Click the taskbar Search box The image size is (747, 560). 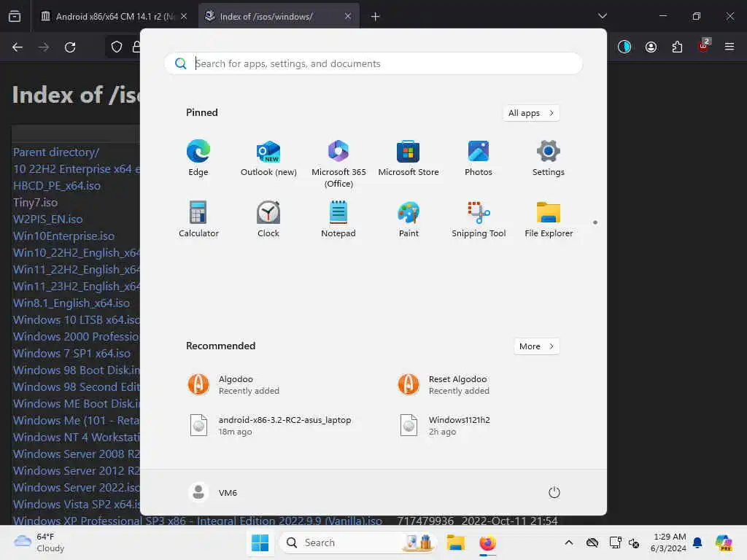coord(357,542)
